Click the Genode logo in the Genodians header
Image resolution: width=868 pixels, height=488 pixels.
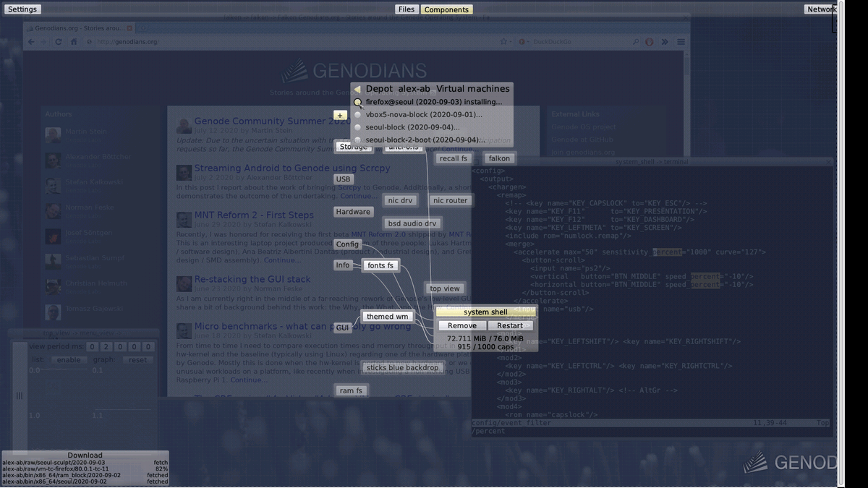click(x=295, y=70)
